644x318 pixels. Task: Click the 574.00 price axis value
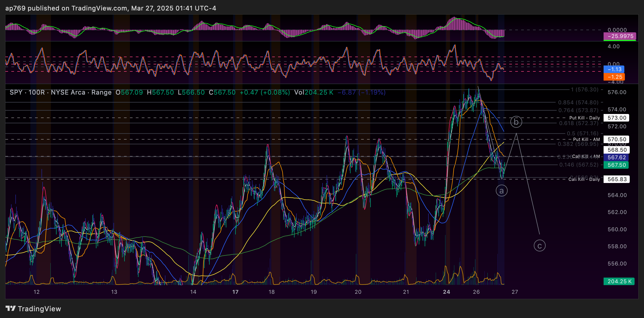pyautogui.click(x=617, y=109)
